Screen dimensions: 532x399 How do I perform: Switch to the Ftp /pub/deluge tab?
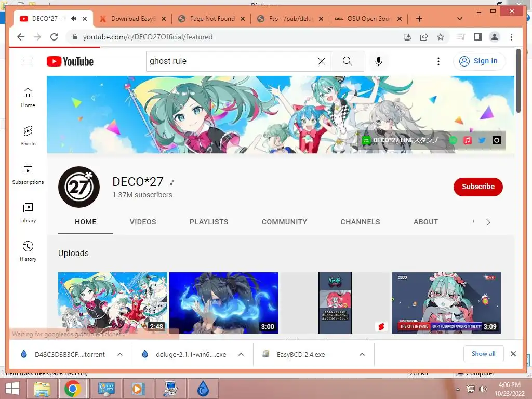290,19
